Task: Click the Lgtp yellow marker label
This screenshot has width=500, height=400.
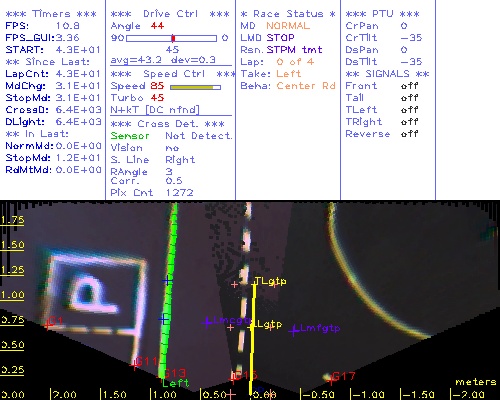Action: [x=269, y=324]
